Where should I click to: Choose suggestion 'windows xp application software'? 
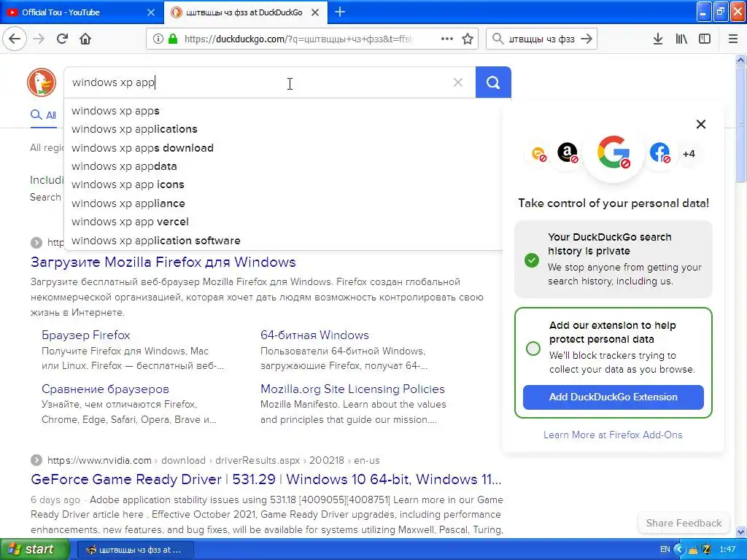coord(283,241)
